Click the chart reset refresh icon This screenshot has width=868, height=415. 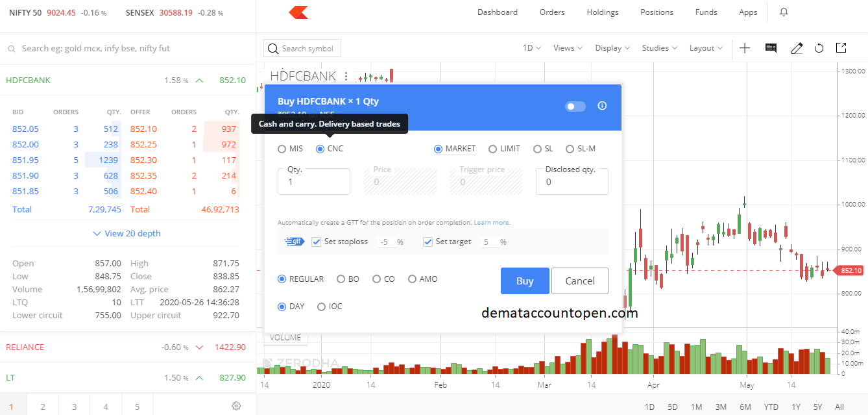(x=819, y=48)
